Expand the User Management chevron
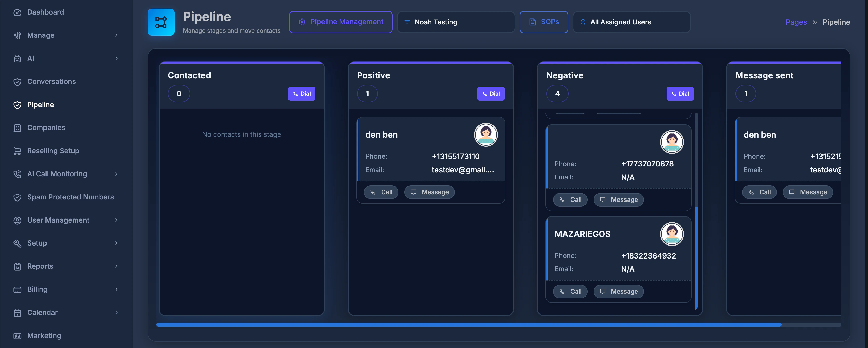 pyautogui.click(x=117, y=220)
